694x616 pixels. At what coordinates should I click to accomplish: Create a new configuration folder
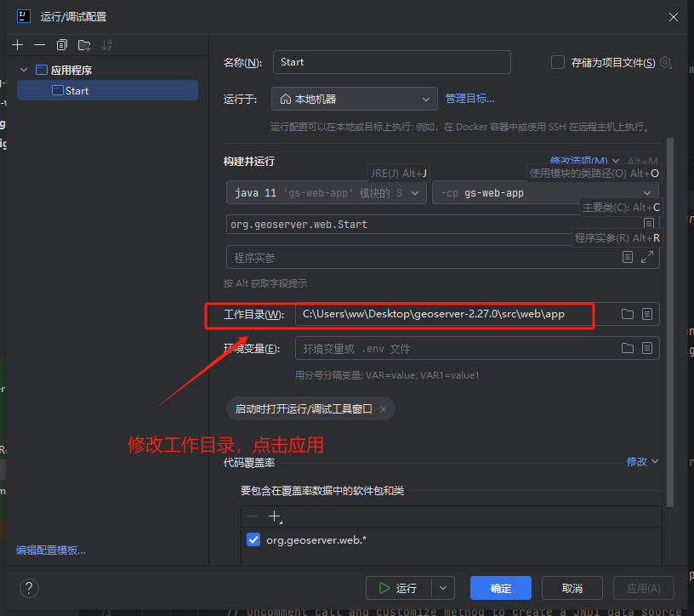coord(84,44)
